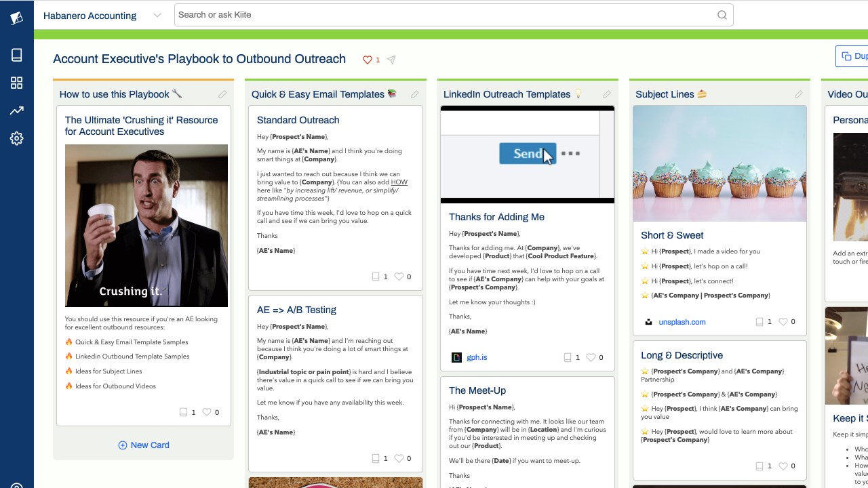Click the playbook title Account Executive's Playbook
868x488 pixels.
point(199,59)
